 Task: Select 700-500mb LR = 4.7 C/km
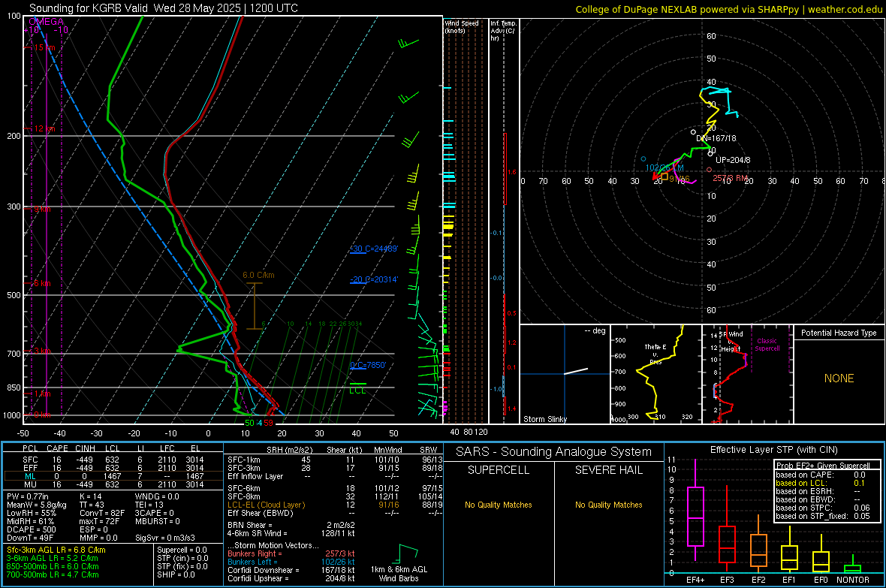[52, 574]
